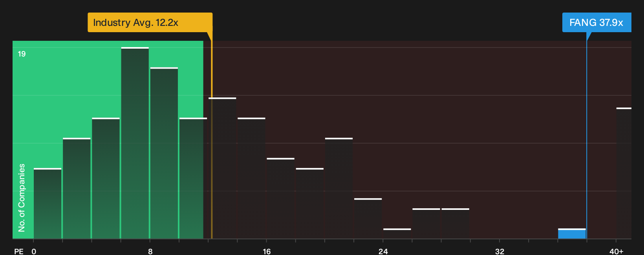This screenshot has height=255, width=644.
Task: Select the histogram bar for PE 18 to 20
Action: coord(310,203)
